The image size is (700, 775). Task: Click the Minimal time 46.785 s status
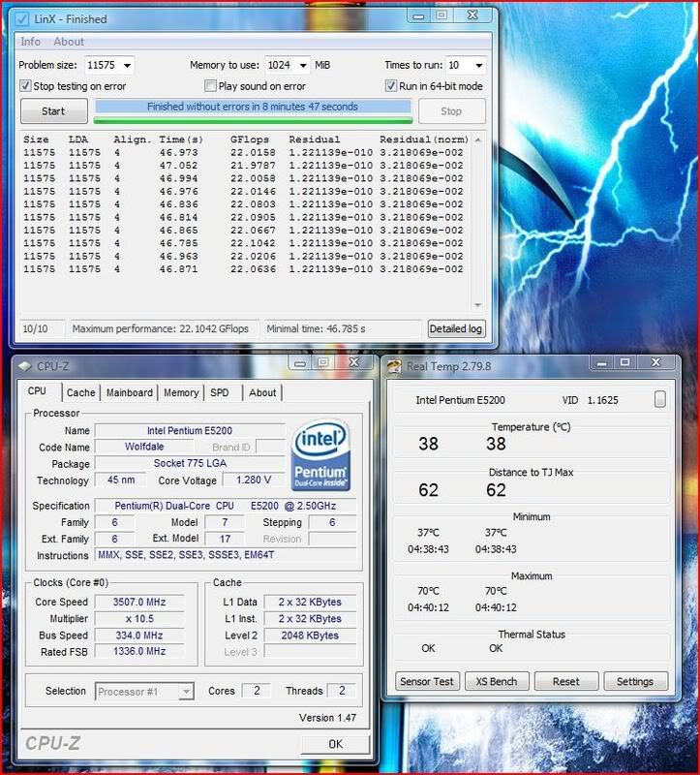click(343, 328)
